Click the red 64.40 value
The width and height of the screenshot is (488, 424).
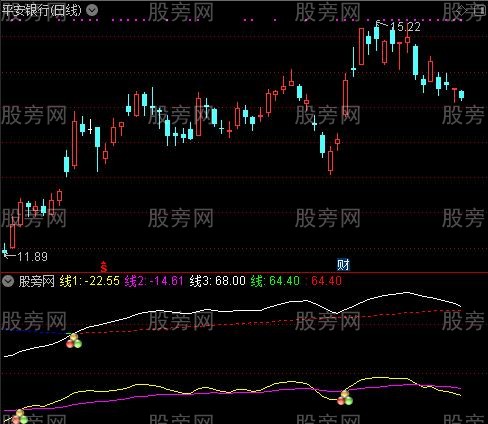pyautogui.click(x=326, y=281)
